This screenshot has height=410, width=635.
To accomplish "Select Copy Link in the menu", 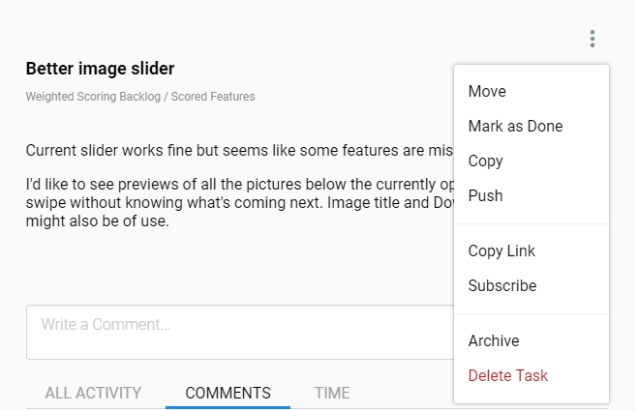I will pyautogui.click(x=499, y=251).
